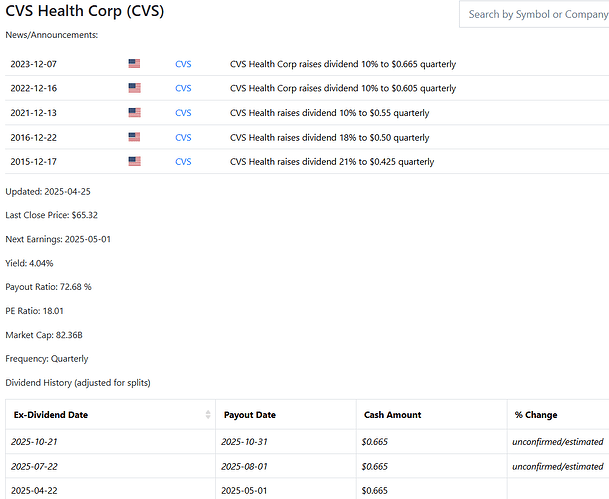
Task: Select the dividend raise to $0.55 headline
Action: (329, 113)
